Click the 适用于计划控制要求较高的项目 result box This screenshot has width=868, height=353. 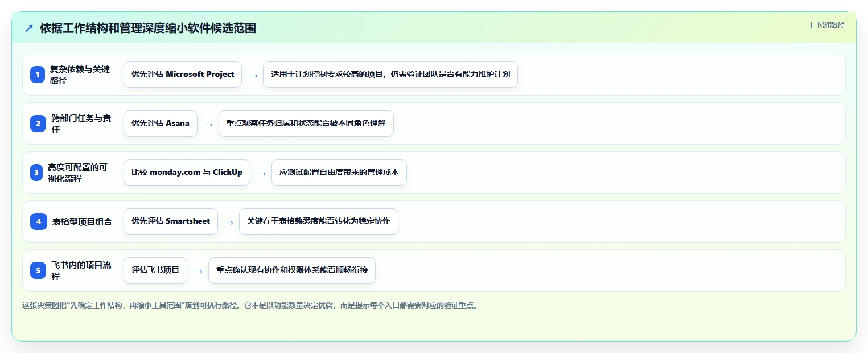390,75
